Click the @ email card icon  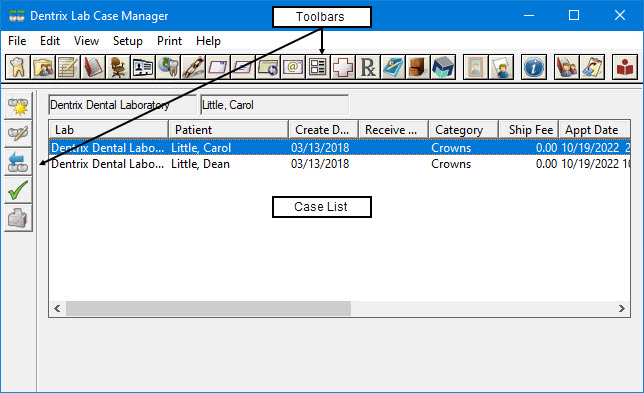pos(293,67)
